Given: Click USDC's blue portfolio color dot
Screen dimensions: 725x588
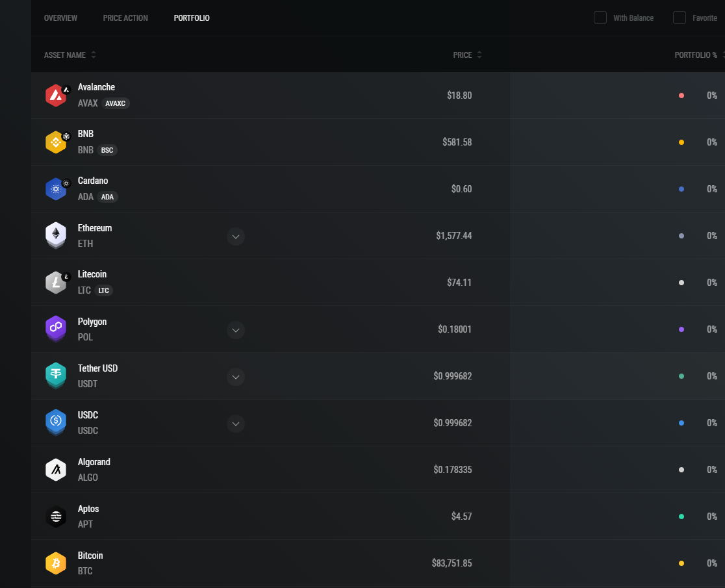Looking at the screenshot, I should 681,423.
